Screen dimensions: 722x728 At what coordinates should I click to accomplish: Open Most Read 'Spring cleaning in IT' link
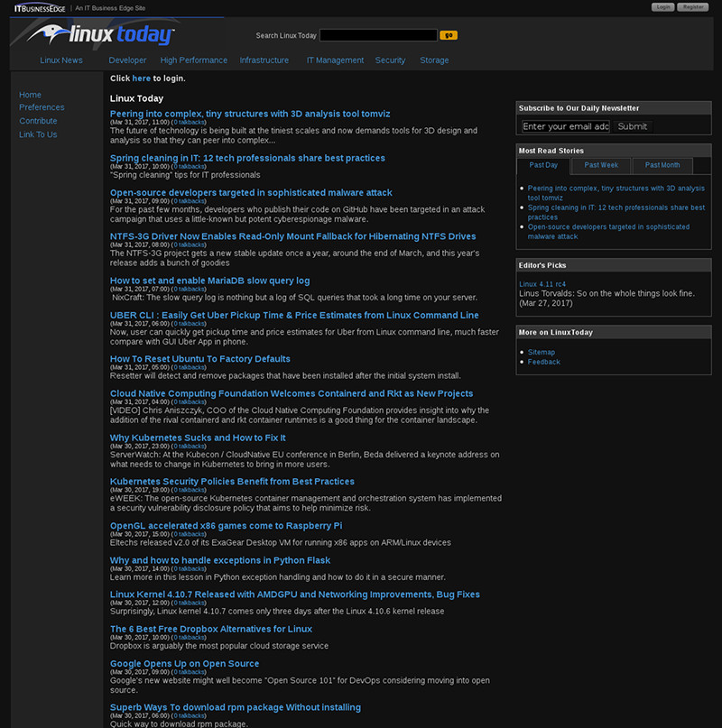click(x=616, y=212)
